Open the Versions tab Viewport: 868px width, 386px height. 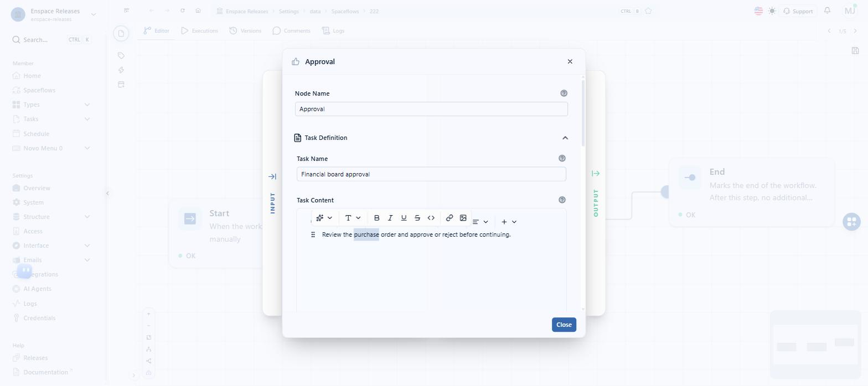[245, 30]
